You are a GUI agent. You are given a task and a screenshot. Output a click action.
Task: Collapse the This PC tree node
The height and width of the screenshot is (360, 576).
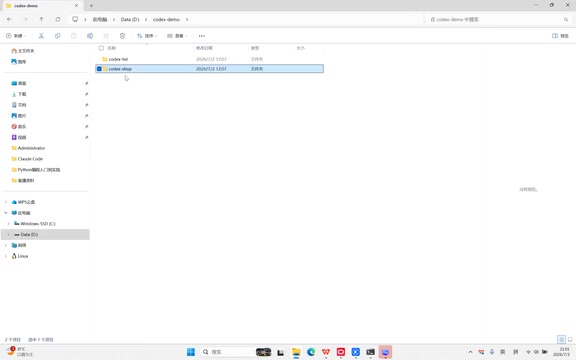tap(6, 213)
